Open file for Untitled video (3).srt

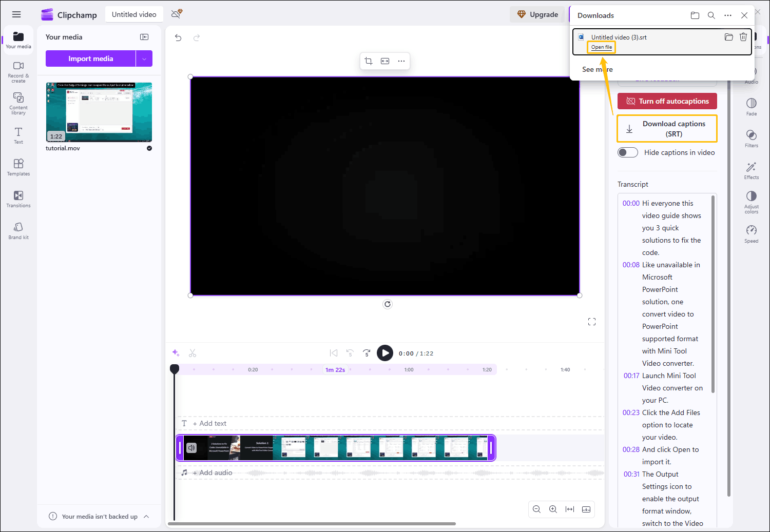(x=601, y=47)
